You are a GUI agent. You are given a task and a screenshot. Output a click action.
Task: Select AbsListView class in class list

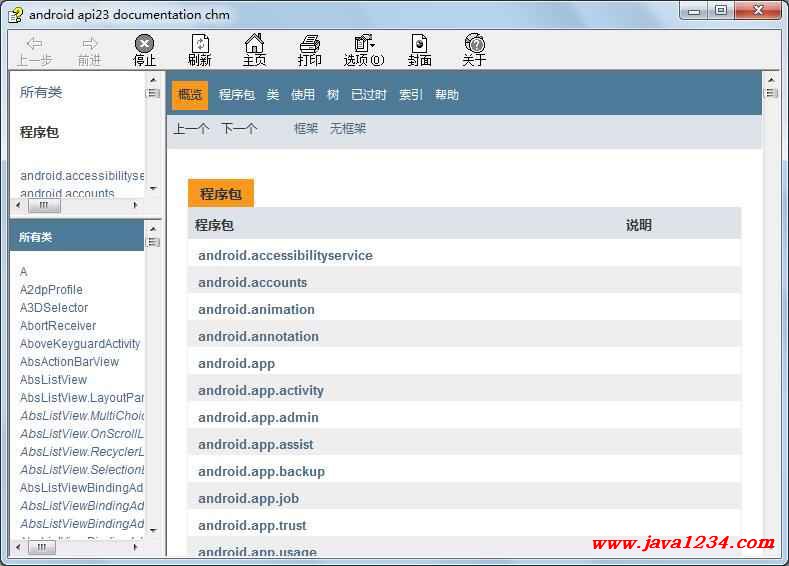(x=53, y=380)
